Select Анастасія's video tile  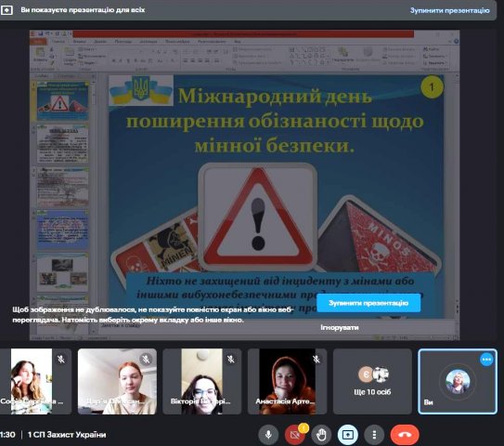tap(287, 381)
